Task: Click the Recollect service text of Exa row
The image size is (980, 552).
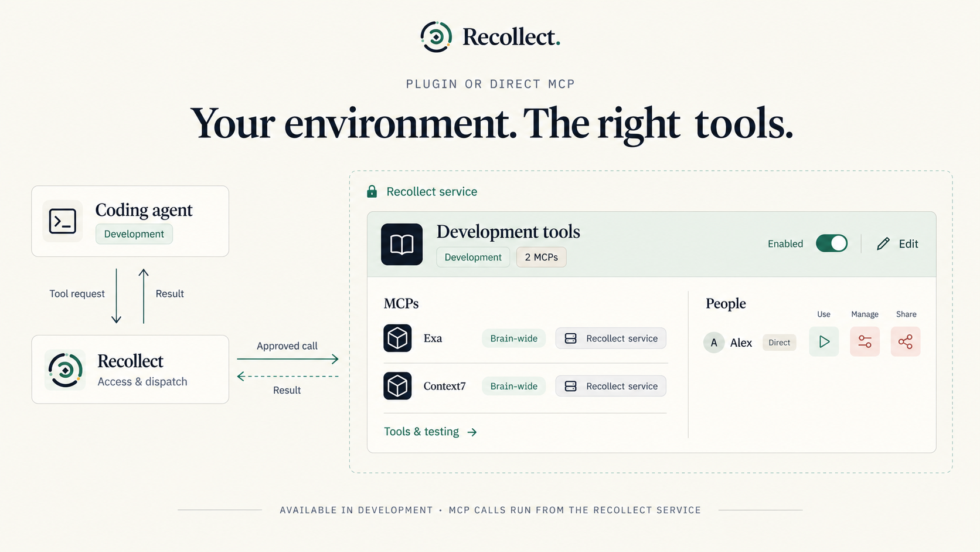Action: [x=622, y=338]
